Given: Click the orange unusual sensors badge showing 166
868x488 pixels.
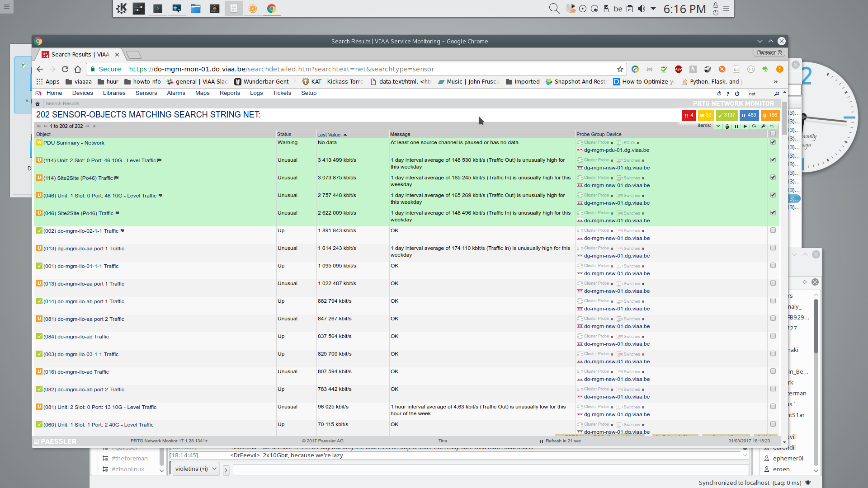Looking at the screenshot, I should pos(770,115).
